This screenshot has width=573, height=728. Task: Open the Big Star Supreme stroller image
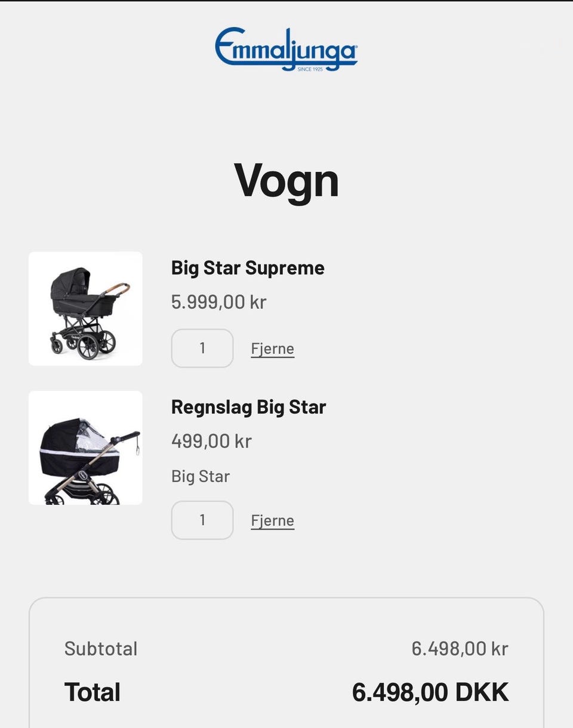(x=85, y=309)
